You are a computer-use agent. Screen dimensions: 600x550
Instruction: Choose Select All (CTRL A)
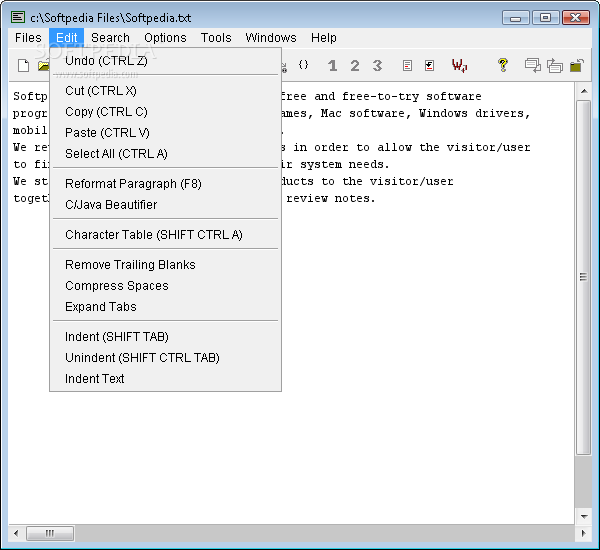165,154
